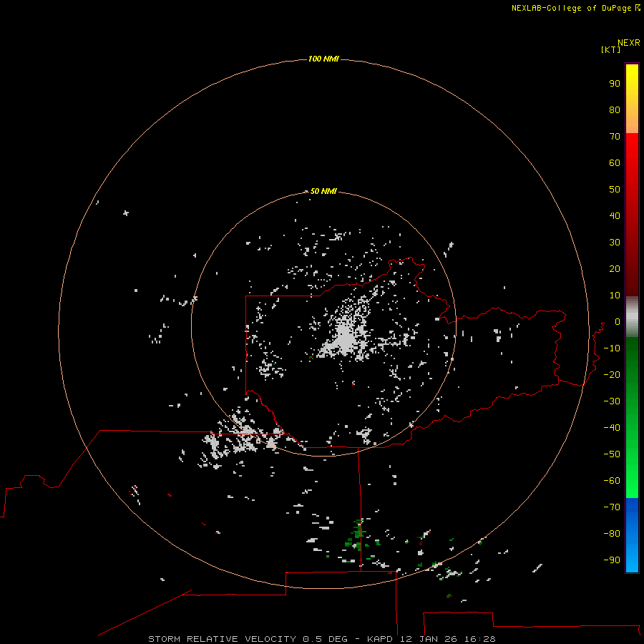Screen dimensions: 644x644
Task: Click the [KT] units label
Action: click(x=610, y=50)
